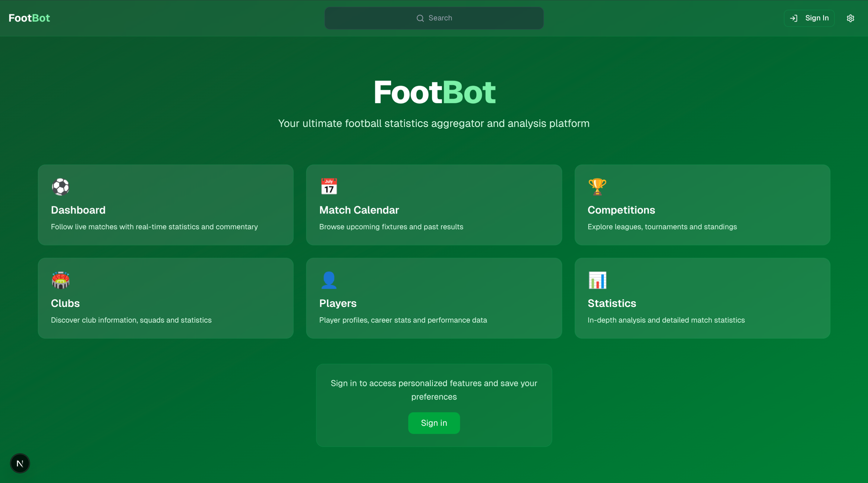
Task: Open the Dashboard card title
Action: [78, 210]
